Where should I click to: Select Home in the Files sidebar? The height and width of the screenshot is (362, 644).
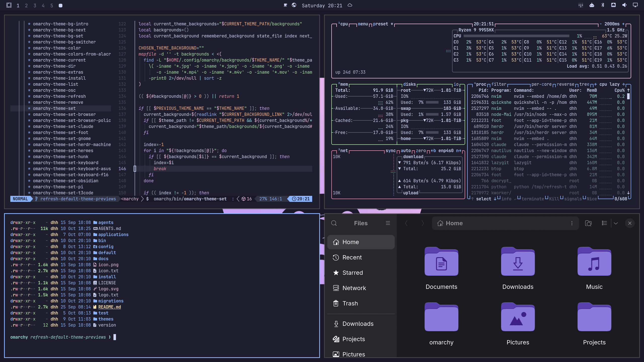(x=361, y=242)
